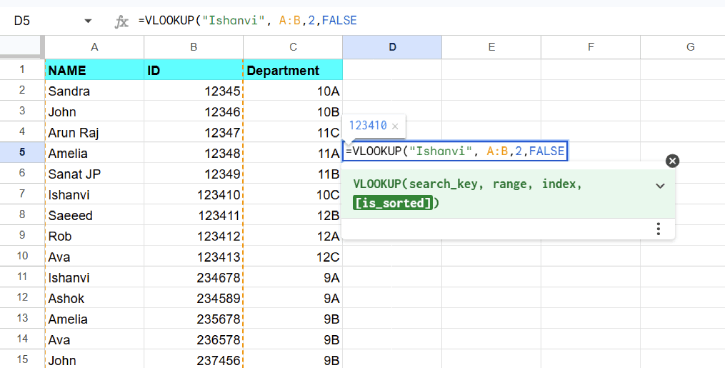This screenshot has height=368, width=725.
Task: Select column F header
Action: pos(590,47)
